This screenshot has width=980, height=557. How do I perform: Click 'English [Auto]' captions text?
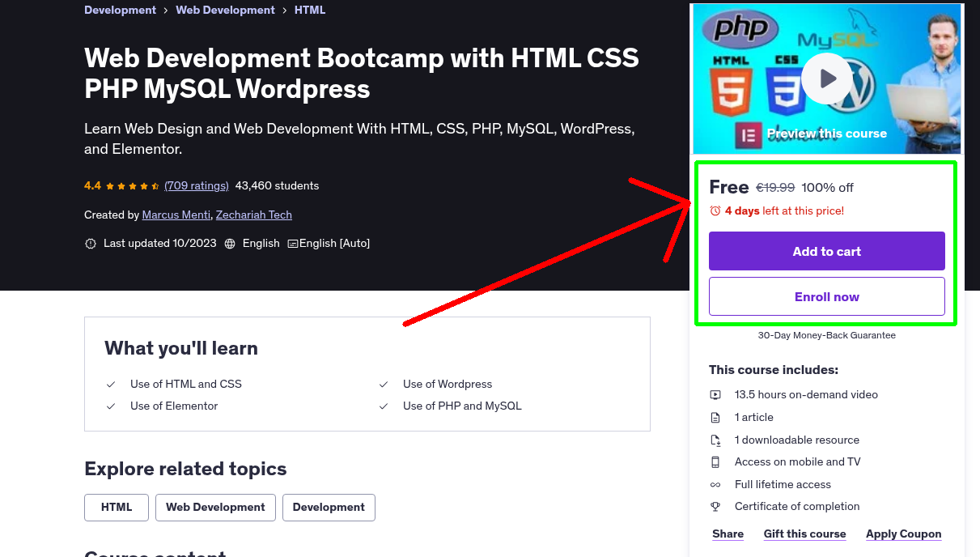(x=334, y=244)
